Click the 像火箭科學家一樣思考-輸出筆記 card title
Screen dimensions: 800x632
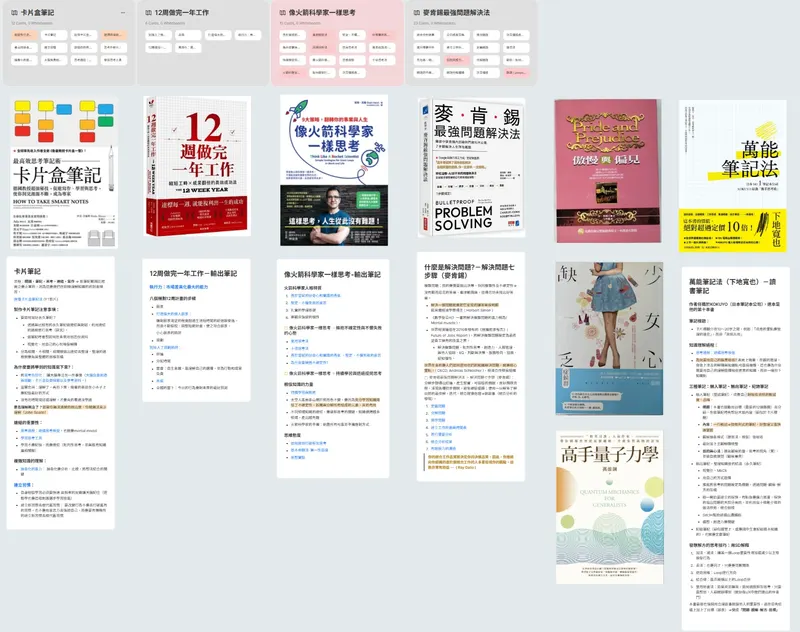pyautogui.click(x=333, y=274)
